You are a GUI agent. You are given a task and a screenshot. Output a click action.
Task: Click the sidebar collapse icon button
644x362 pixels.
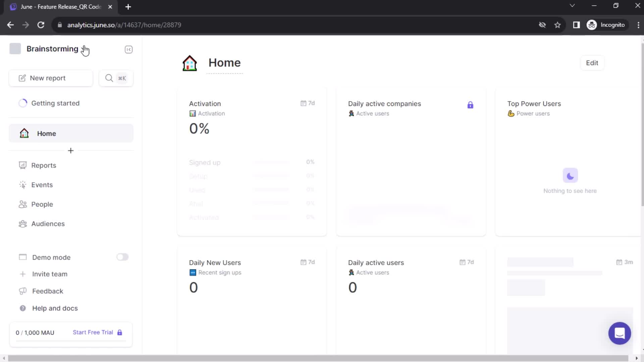tap(129, 49)
